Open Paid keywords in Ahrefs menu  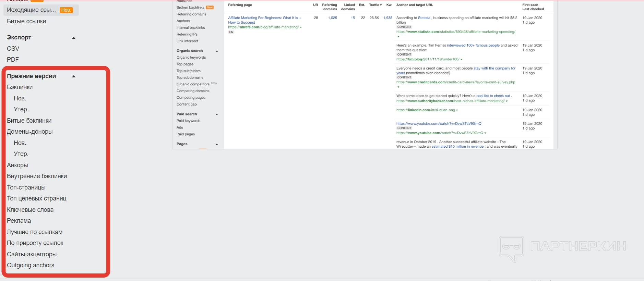[188, 121]
